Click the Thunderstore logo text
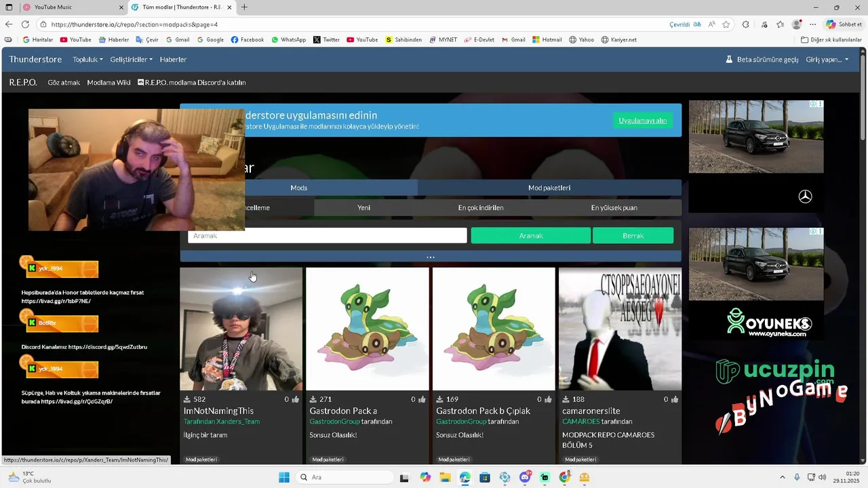The height and width of the screenshot is (488, 868). pos(35,60)
